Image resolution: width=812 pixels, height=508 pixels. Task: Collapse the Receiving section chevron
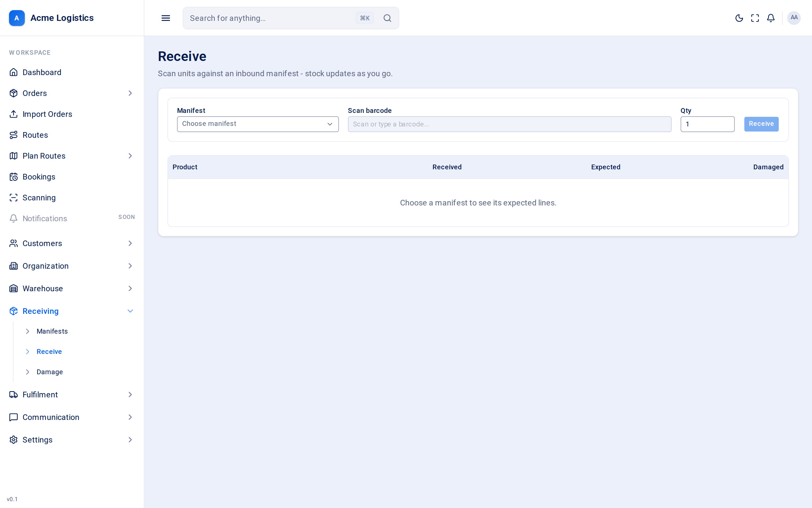tap(130, 311)
